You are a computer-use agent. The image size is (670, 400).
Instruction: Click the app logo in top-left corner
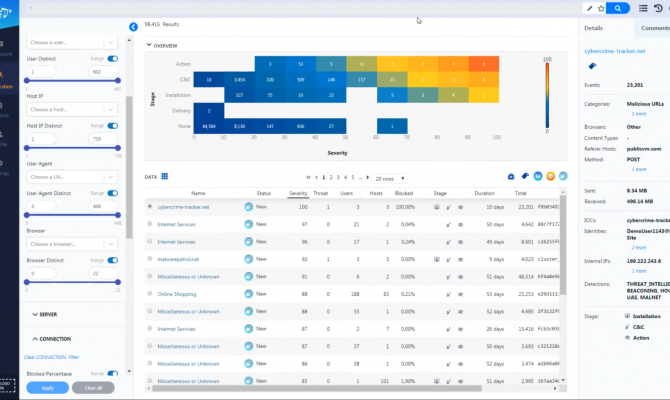[x=5, y=13]
